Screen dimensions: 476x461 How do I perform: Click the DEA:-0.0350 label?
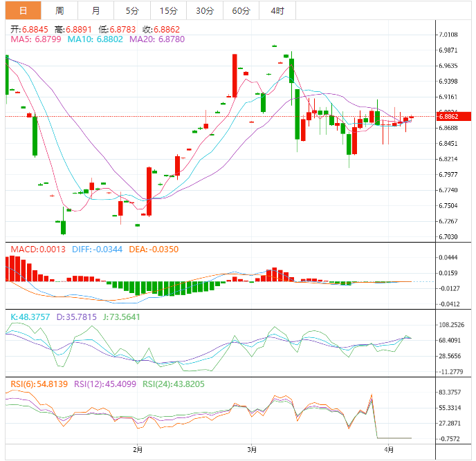coord(154,250)
